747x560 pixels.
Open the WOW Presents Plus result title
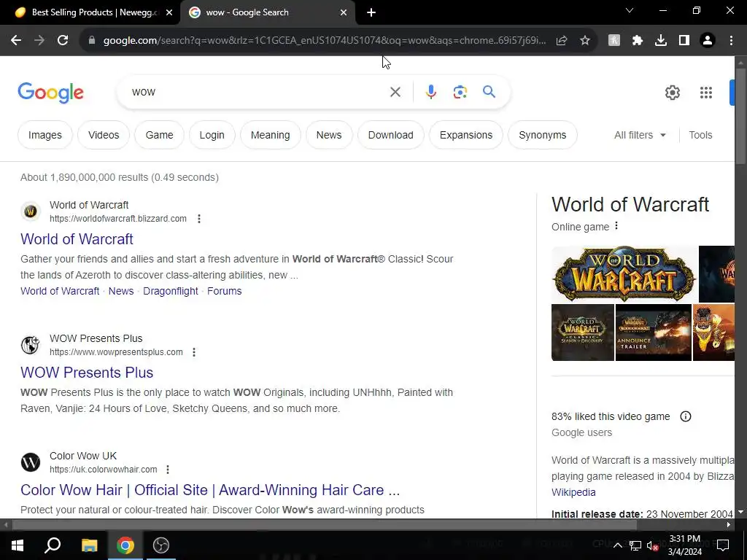coord(87,373)
